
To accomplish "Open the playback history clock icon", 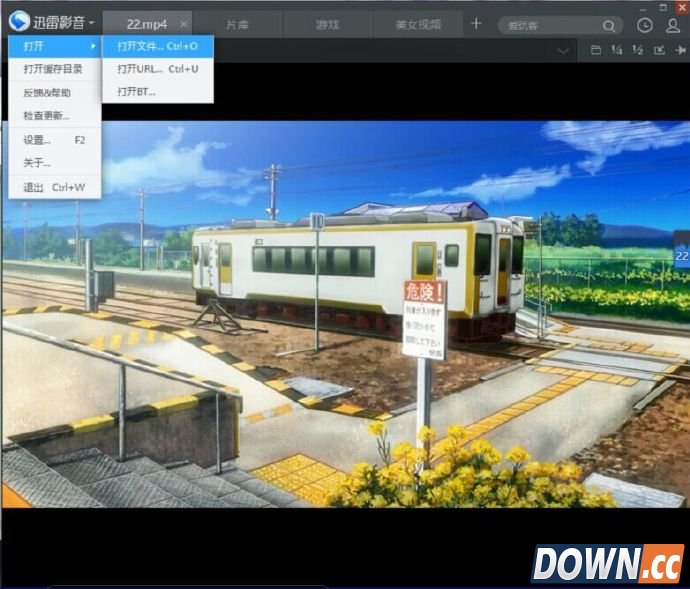I will [x=645, y=25].
